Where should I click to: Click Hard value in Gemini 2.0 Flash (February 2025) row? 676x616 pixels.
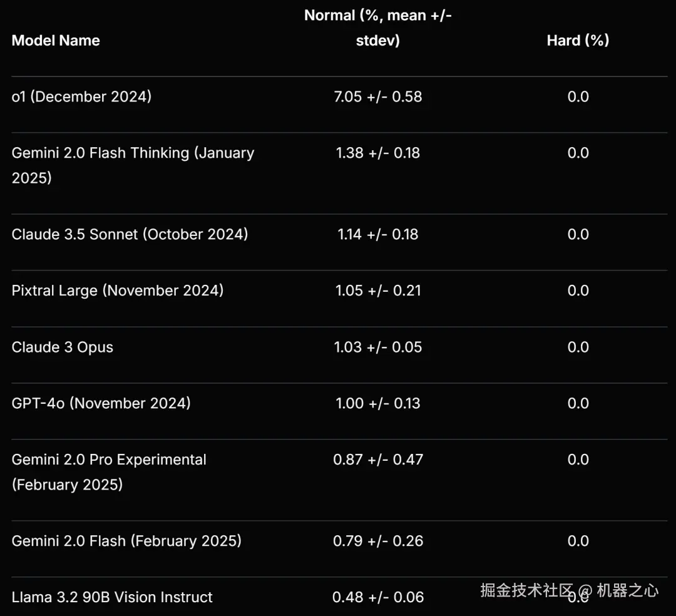click(578, 541)
